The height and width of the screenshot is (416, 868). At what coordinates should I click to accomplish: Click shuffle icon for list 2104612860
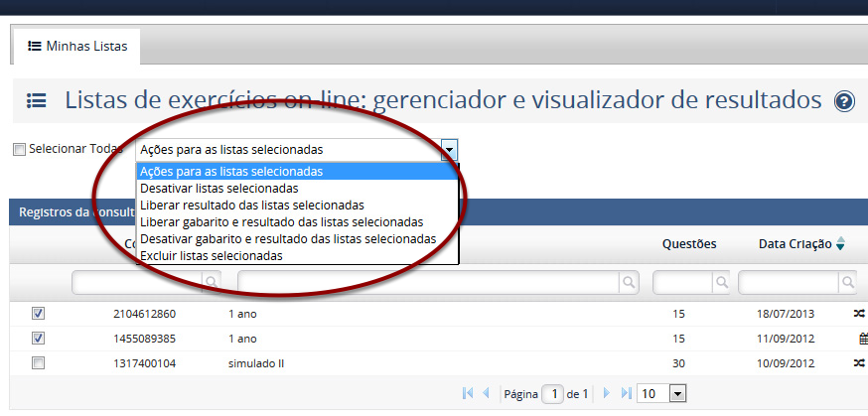[859, 313]
